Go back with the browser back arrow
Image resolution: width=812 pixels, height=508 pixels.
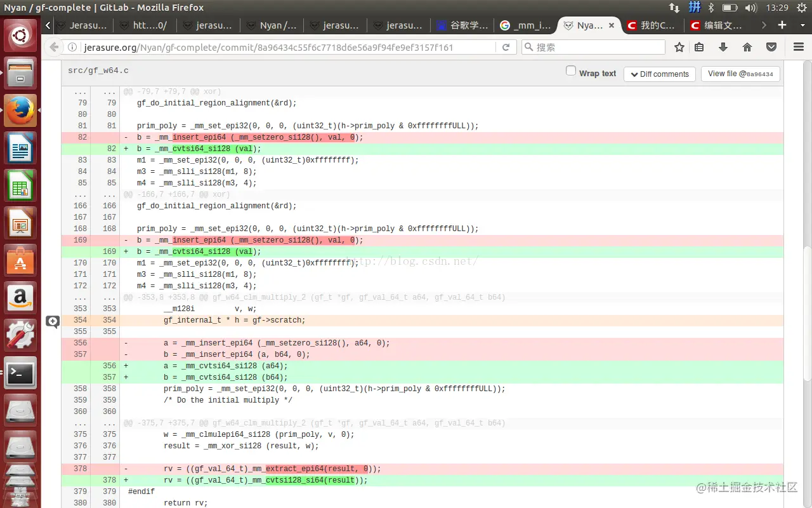(53, 47)
